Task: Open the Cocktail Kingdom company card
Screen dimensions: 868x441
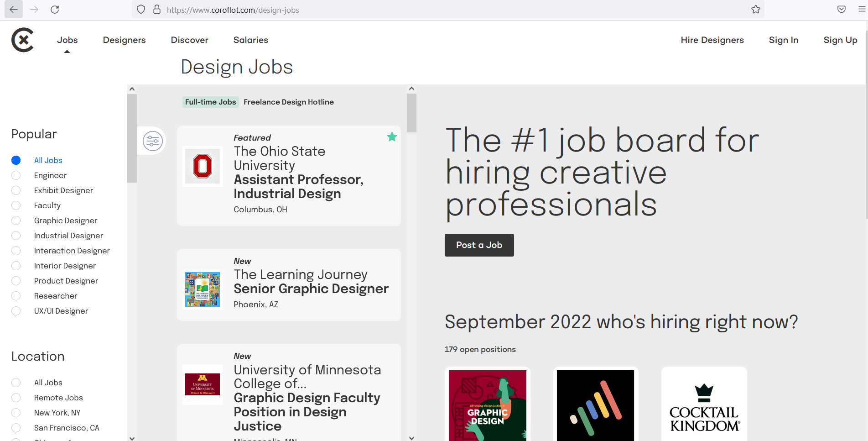Action: coord(704,405)
